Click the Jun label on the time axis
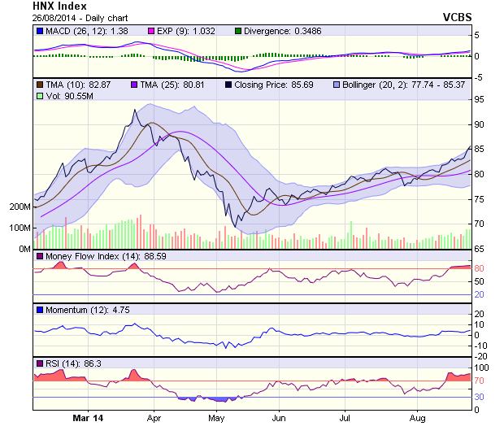 pos(279,418)
